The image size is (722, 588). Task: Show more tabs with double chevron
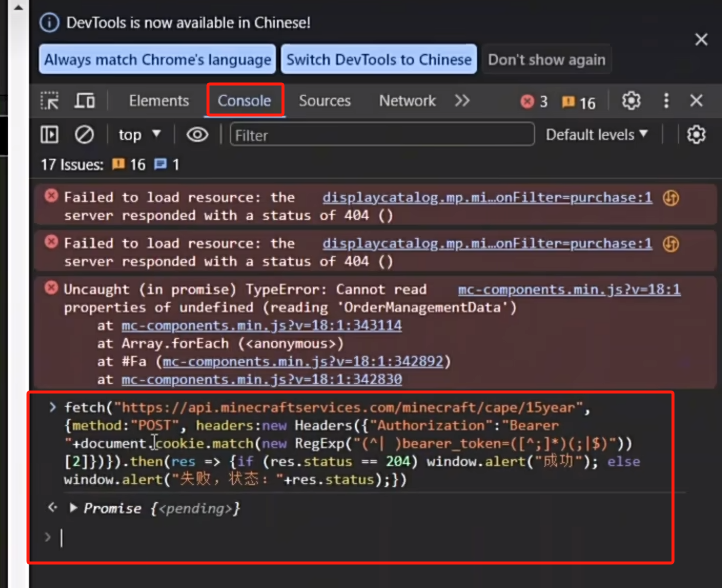[462, 101]
